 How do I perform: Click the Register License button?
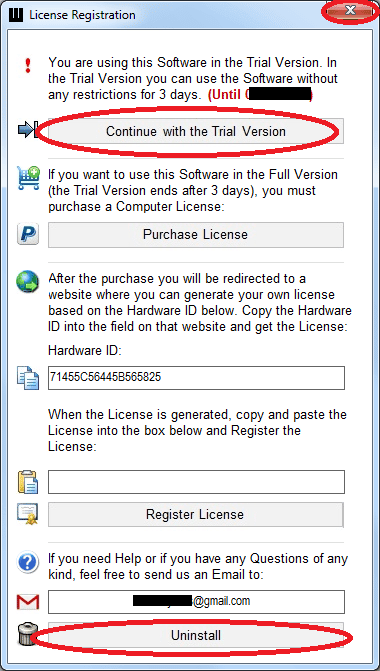(196, 514)
